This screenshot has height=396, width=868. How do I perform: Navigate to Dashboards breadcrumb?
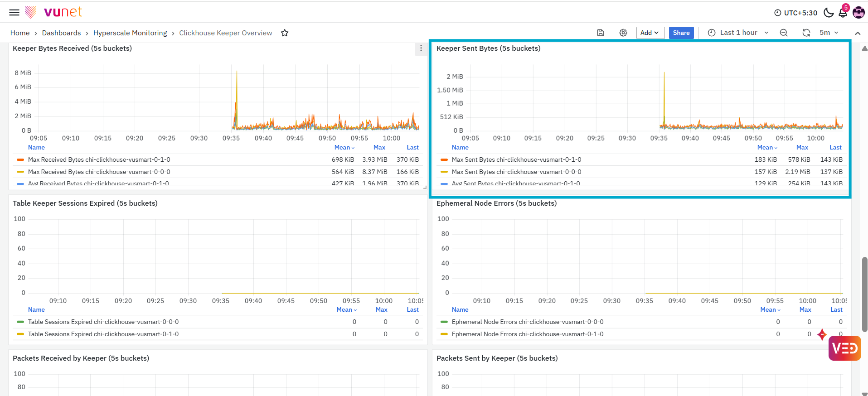pyautogui.click(x=61, y=33)
